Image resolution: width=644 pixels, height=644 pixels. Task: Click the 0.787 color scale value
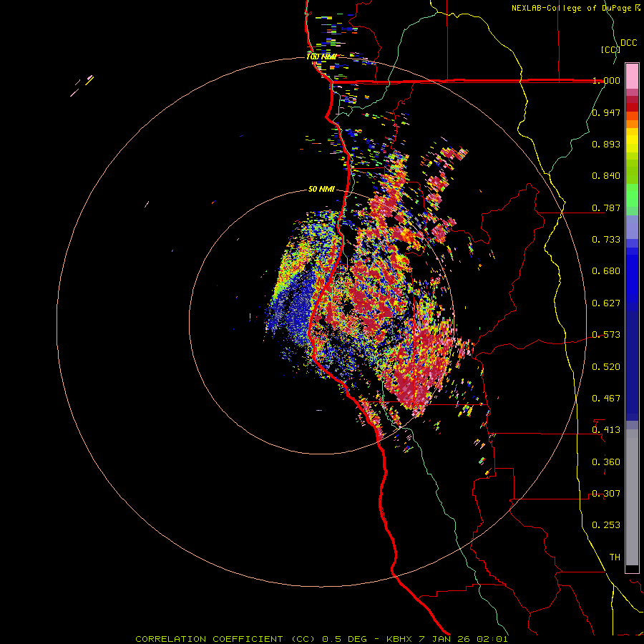(606, 208)
